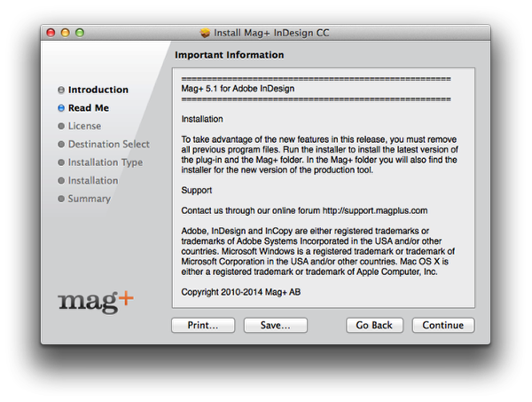Select the License step
The width and height of the screenshot is (532, 402).
point(84,126)
